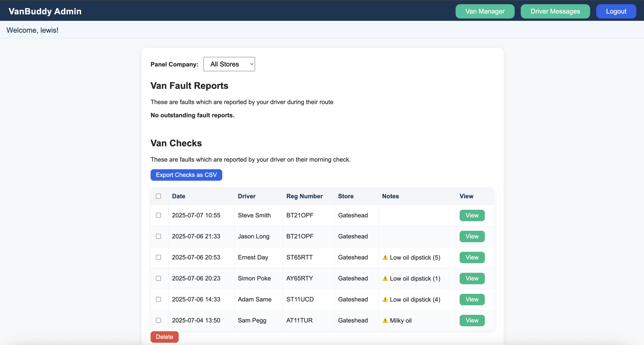
Task: Click the VanBuddy Admin title
Action: [x=45, y=11]
